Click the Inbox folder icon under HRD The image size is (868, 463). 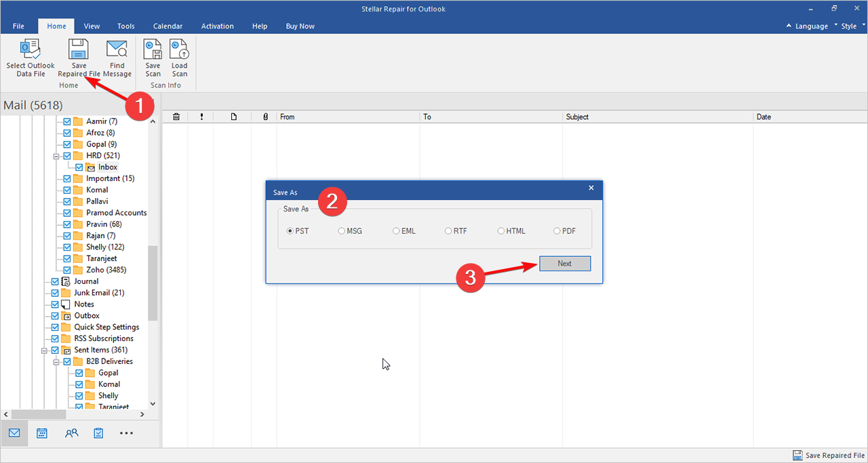pyautogui.click(x=90, y=167)
